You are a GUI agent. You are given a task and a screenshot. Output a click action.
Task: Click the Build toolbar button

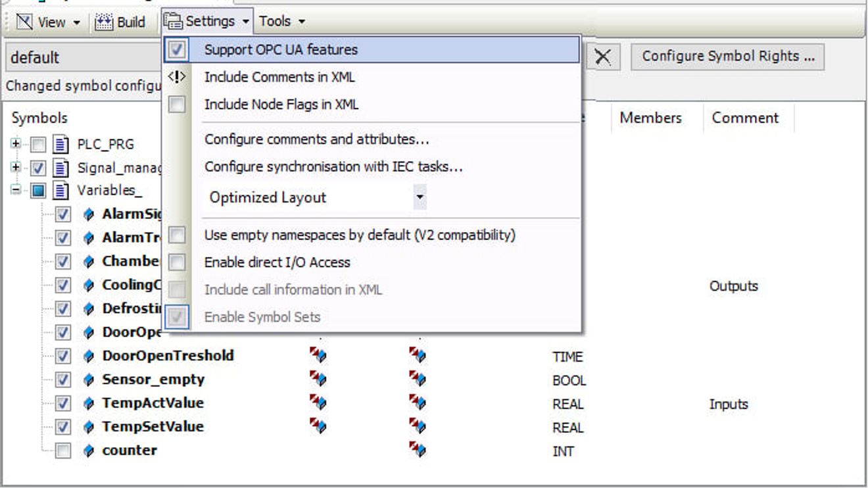pos(120,22)
